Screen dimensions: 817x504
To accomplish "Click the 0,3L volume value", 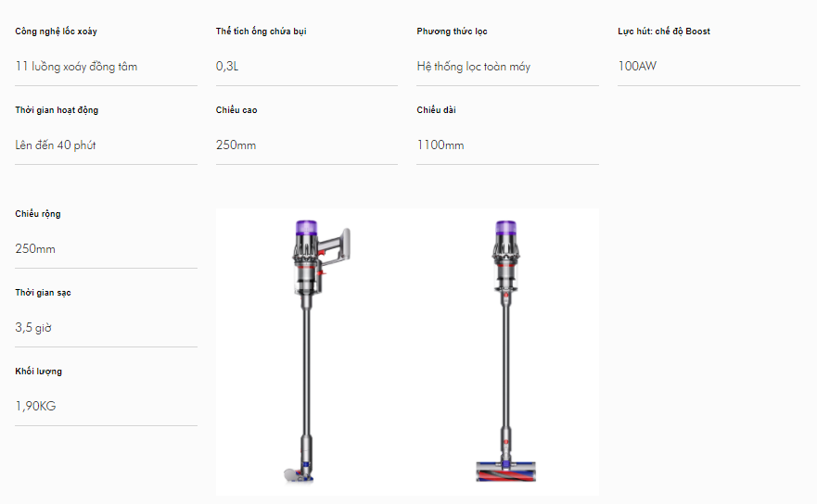I will (227, 66).
